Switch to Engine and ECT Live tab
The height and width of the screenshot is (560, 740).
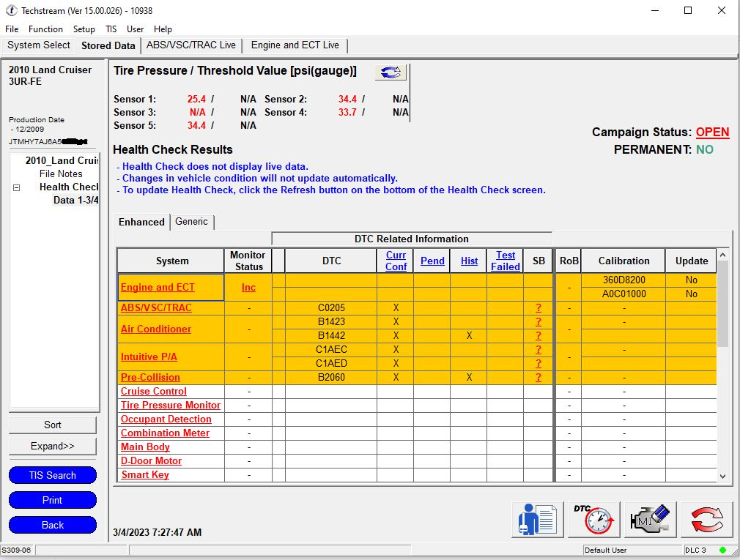click(x=295, y=45)
